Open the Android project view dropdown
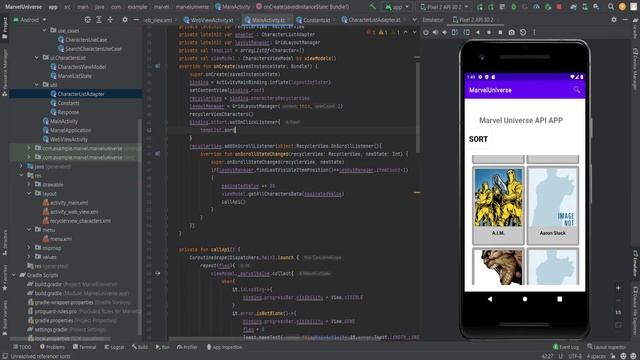This screenshot has height=360, width=640. coord(30,20)
